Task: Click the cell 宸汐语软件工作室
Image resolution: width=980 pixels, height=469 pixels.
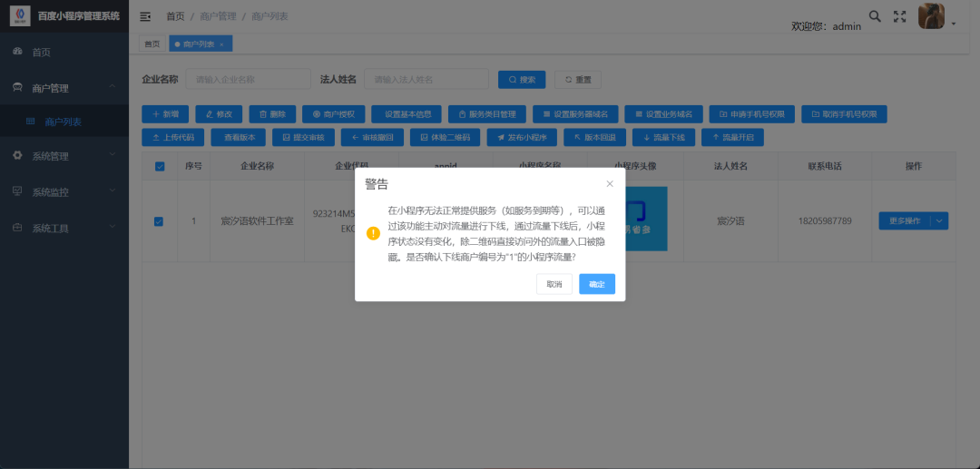Action: (x=258, y=221)
